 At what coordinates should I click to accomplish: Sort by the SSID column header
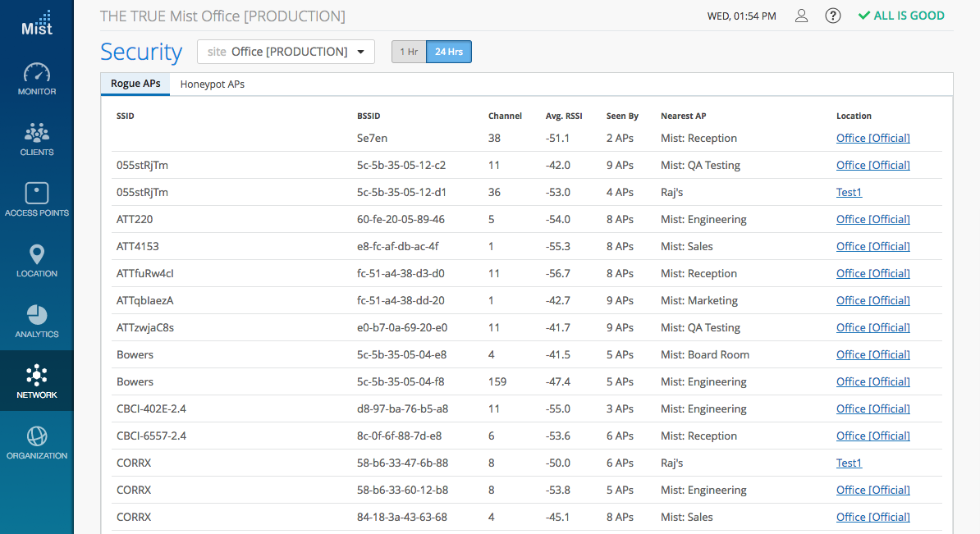(126, 116)
